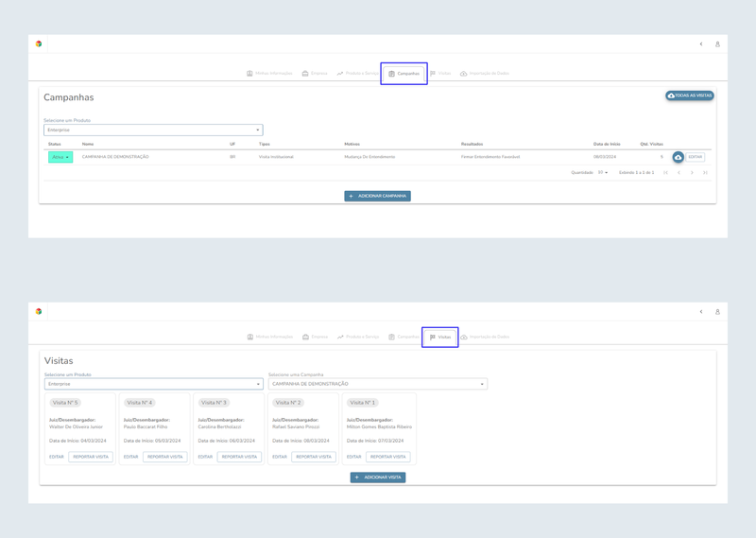Go to the next page of the campaigns table
Image resolution: width=756 pixels, height=538 pixels.
click(x=692, y=173)
